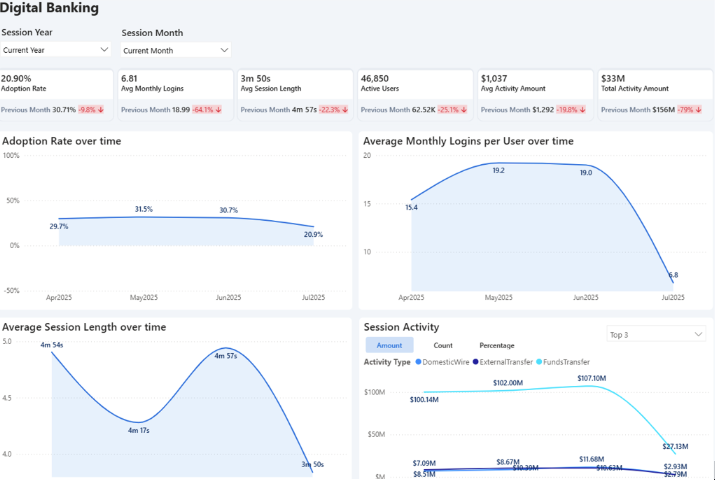Click the down arrow beside -19.8% change
This screenshot has width=715, height=480.
(x=582, y=110)
